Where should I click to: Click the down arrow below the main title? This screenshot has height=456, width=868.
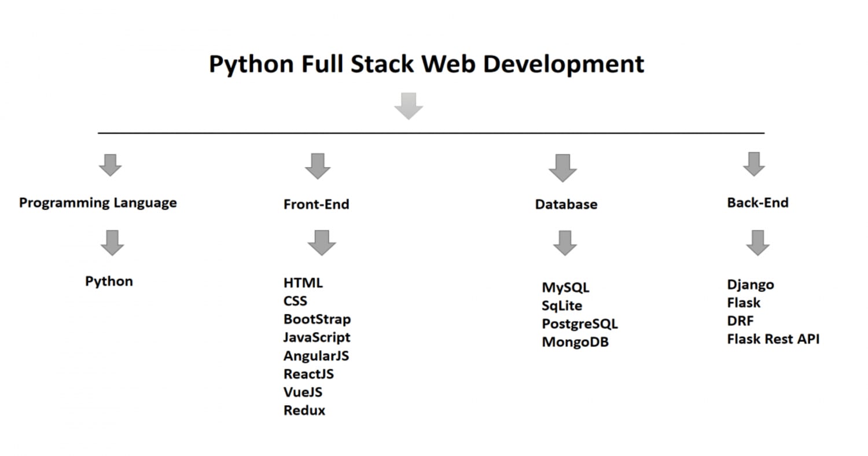tap(409, 106)
